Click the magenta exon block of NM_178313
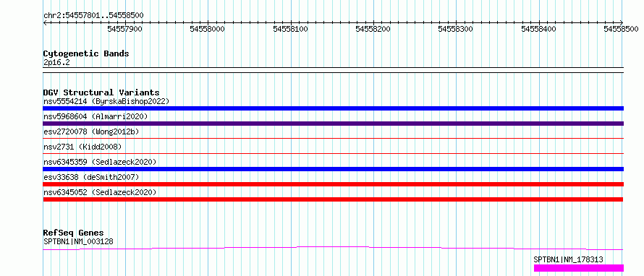The image size is (644, 276). pos(579,268)
